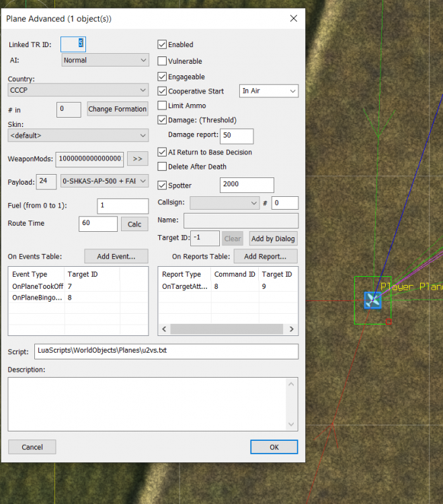This screenshot has width=443, height=504.
Task: Open the In Air start type dropdown
Action: click(269, 91)
